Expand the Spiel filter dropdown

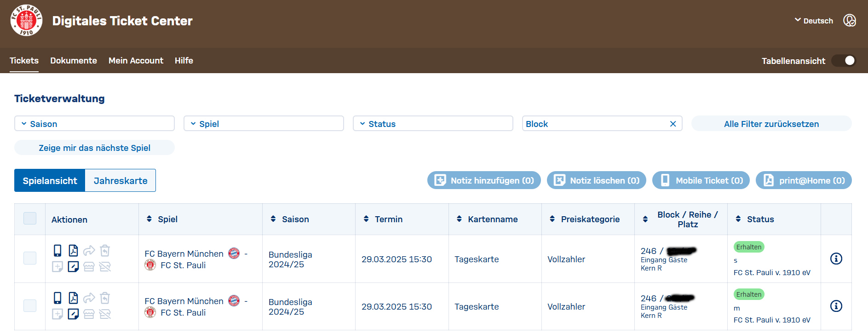coord(264,123)
